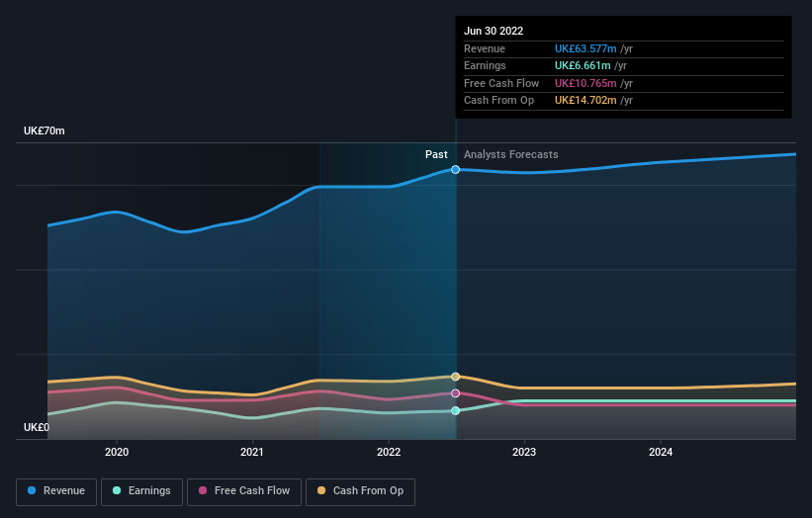This screenshot has height=518, width=812.
Task: Click the 2023 x-axis label
Action: click(524, 453)
